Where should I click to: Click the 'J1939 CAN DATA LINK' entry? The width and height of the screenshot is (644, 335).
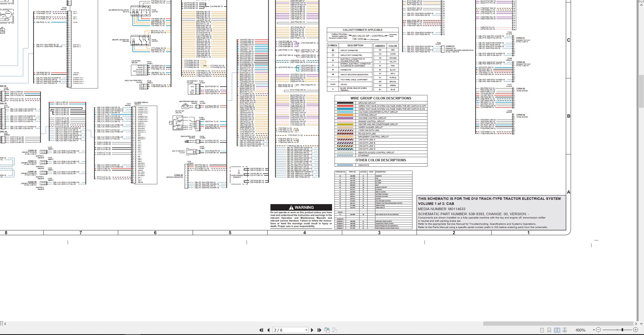point(369,130)
